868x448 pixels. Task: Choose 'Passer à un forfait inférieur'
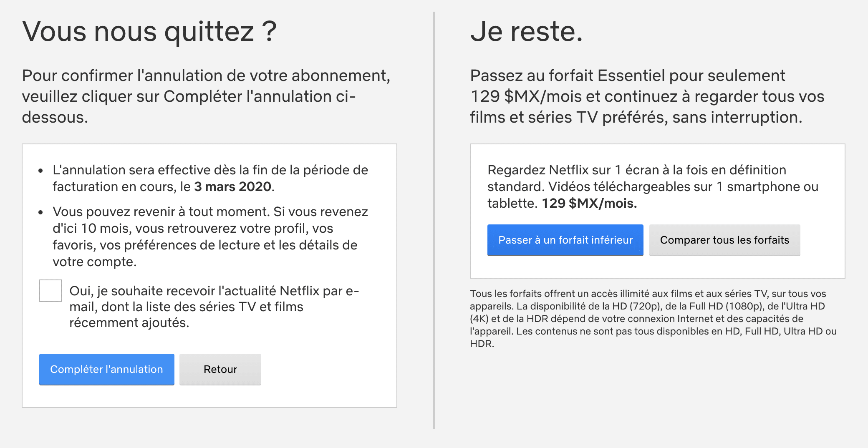pos(565,240)
